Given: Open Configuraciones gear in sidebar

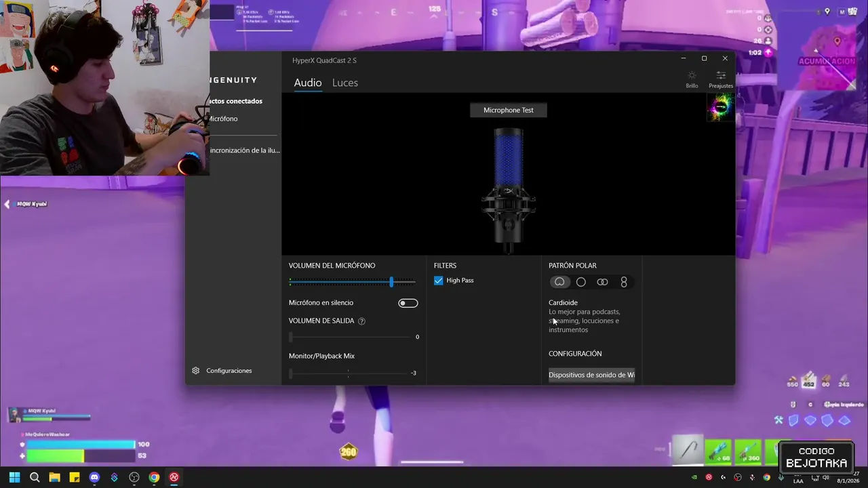Looking at the screenshot, I should click(196, 371).
